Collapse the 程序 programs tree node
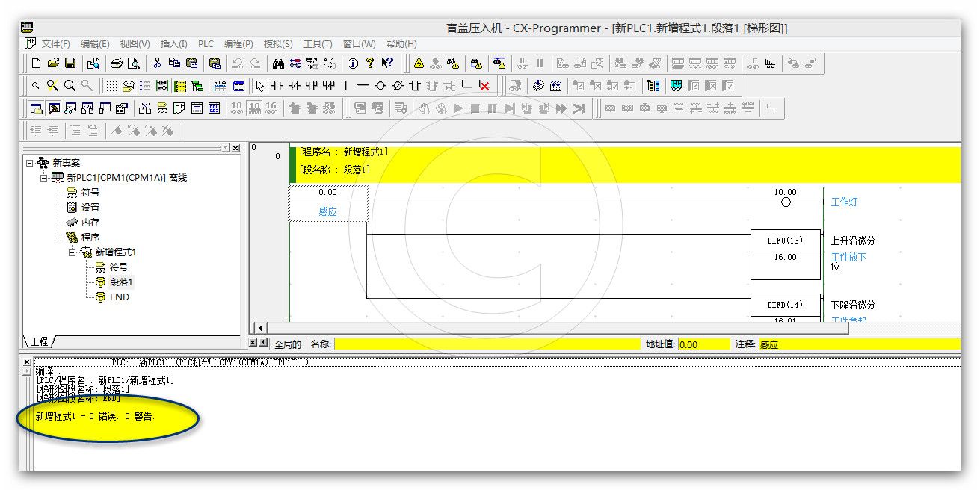Viewport: 980px width, 490px height. [58, 238]
